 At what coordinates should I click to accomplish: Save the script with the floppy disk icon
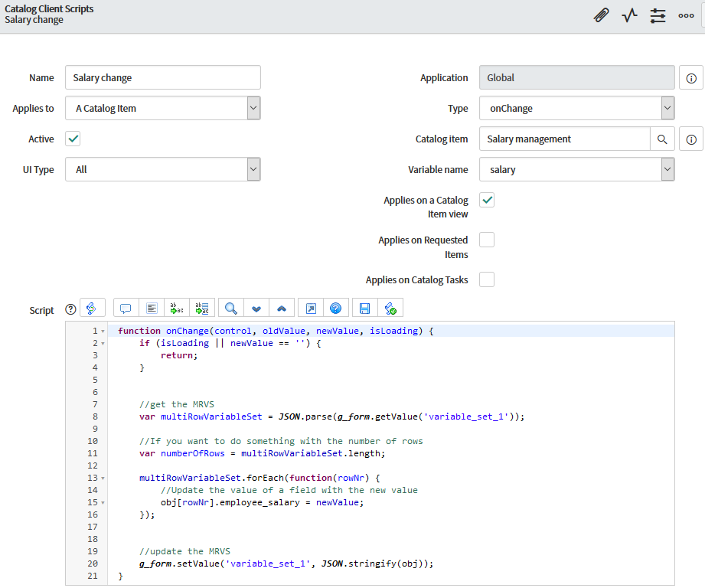pyautogui.click(x=364, y=308)
